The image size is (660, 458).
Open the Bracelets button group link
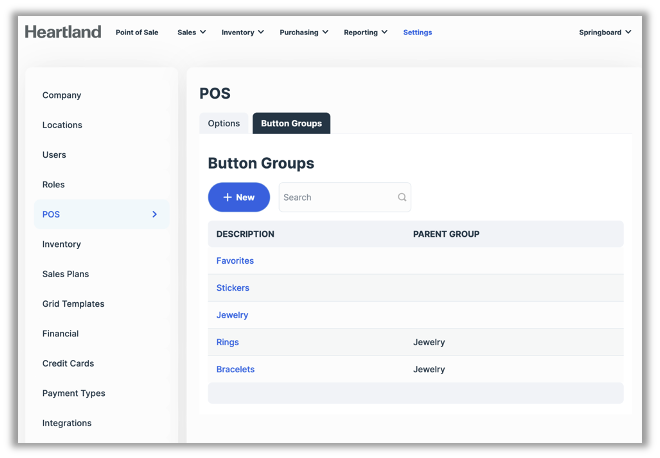click(x=235, y=369)
